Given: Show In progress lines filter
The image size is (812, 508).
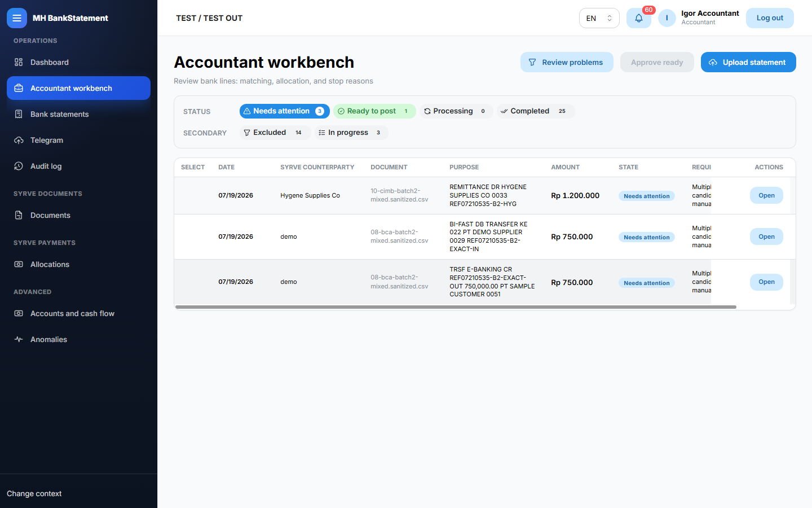Looking at the screenshot, I should (351, 133).
